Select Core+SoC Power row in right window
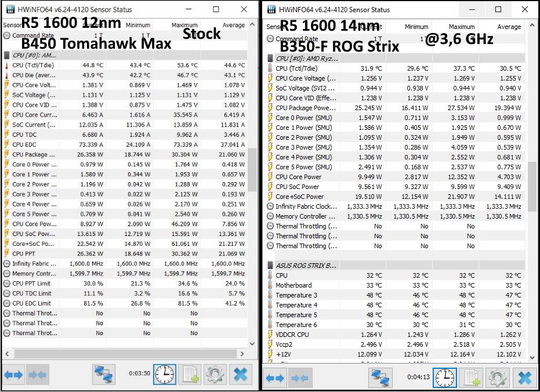This screenshot has height=392, width=540. click(396, 197)
